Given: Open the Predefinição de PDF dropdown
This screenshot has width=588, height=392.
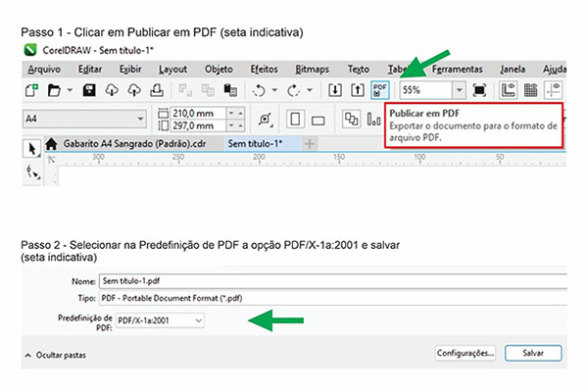Looking at the screenshot, I should click(160, 320).
